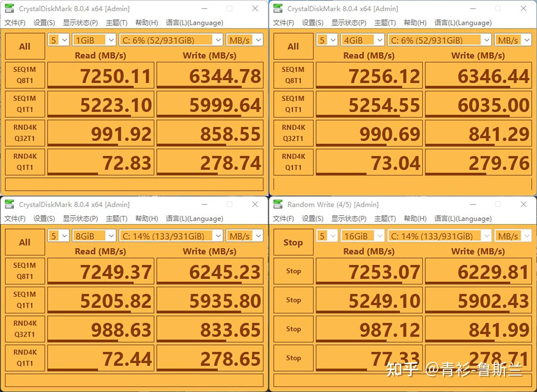Select write result 6344.78
The width and height of the screenshot is (537, 392).
point(210,75)
